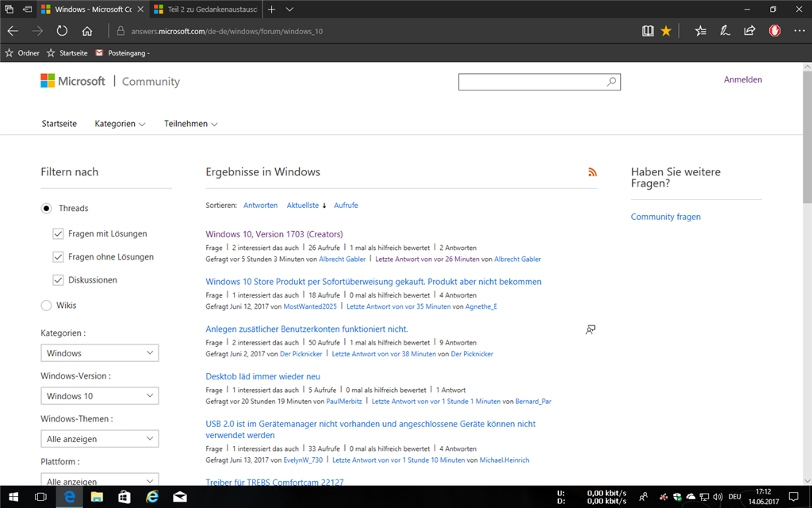Sort results by Aufrufe
This screenshot has height=508, width=812.
tap(346, 206)
